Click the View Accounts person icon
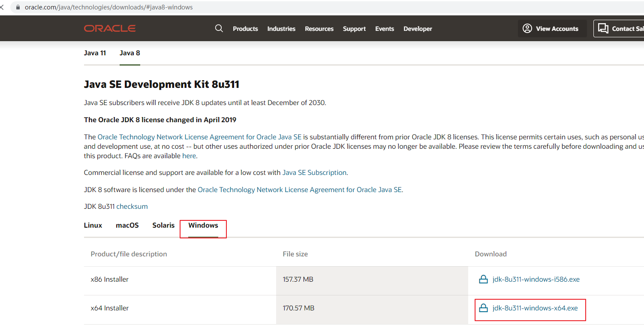644x334 pixels. pos(527,28)
